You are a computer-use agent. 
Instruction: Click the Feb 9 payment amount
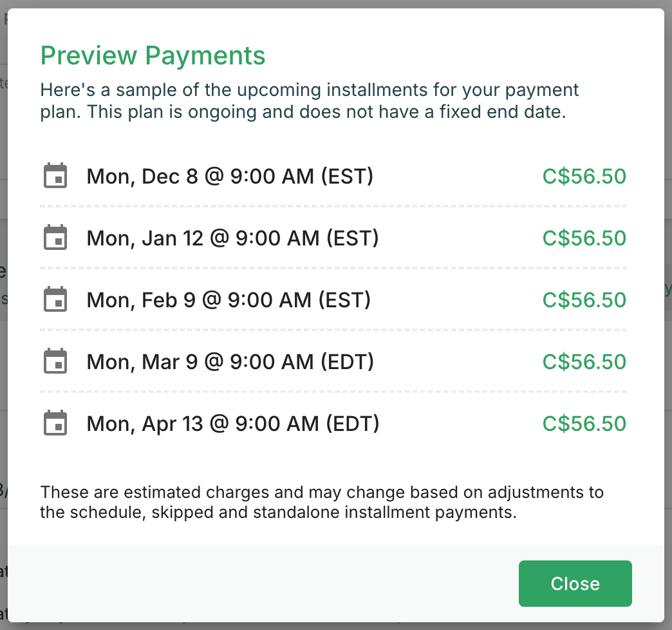(584, 300)
